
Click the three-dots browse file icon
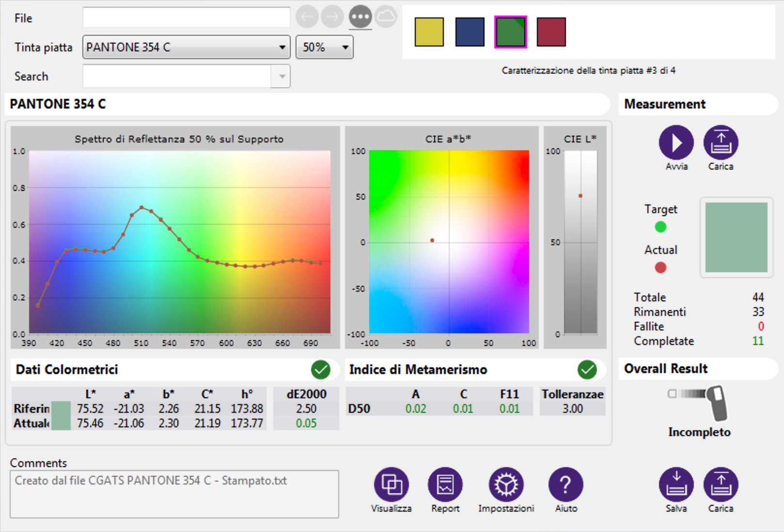(x=360, y=17)
